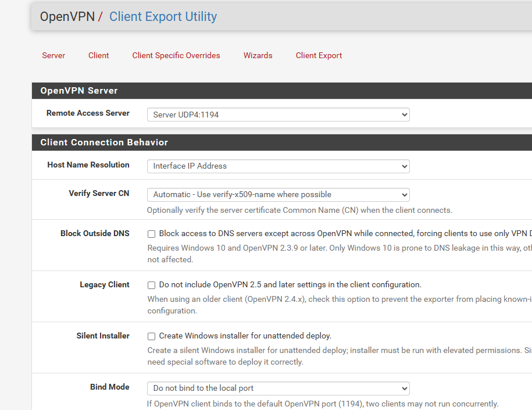The image size is (532, 410).
Task: Click the Host Name Resolution label
Action: (x=88, y=165)
